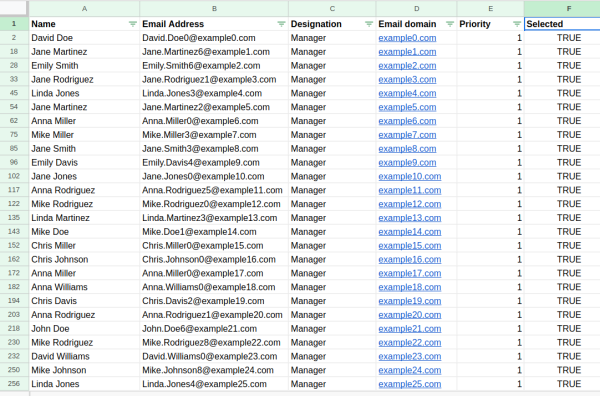Open the example3.com link
Image resolution: width=600 pixels, height=396 pixels.
(x=407, y=79)
